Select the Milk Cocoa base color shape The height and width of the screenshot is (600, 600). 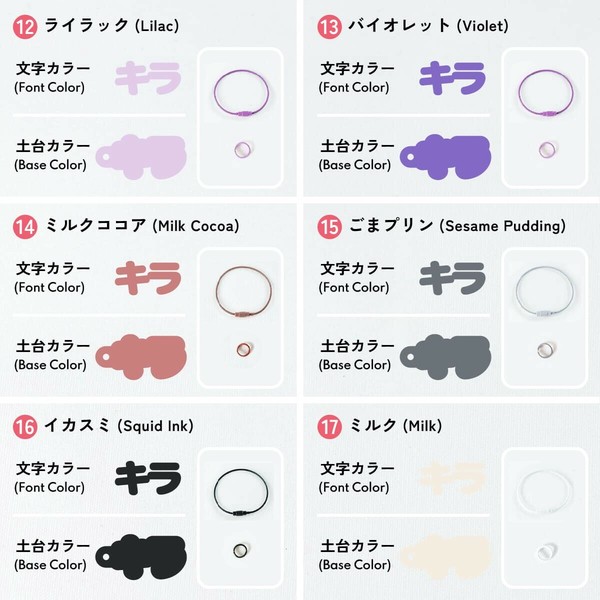[141, 357]
